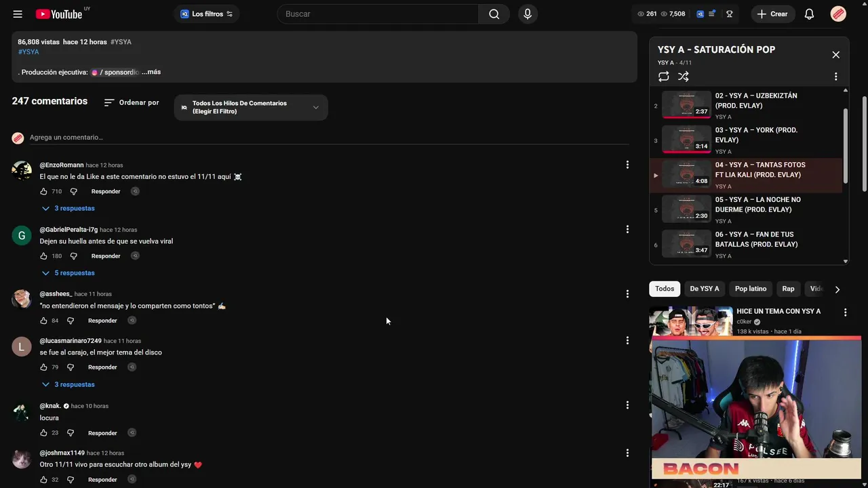Open the Los filtros extension button
The height and width of the screenshot is (488, 868).
tap(207, 14)
